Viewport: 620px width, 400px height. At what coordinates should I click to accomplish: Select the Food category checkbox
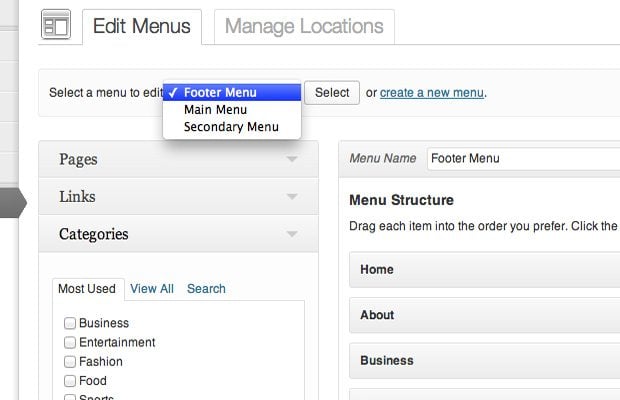tap(70, 380)
